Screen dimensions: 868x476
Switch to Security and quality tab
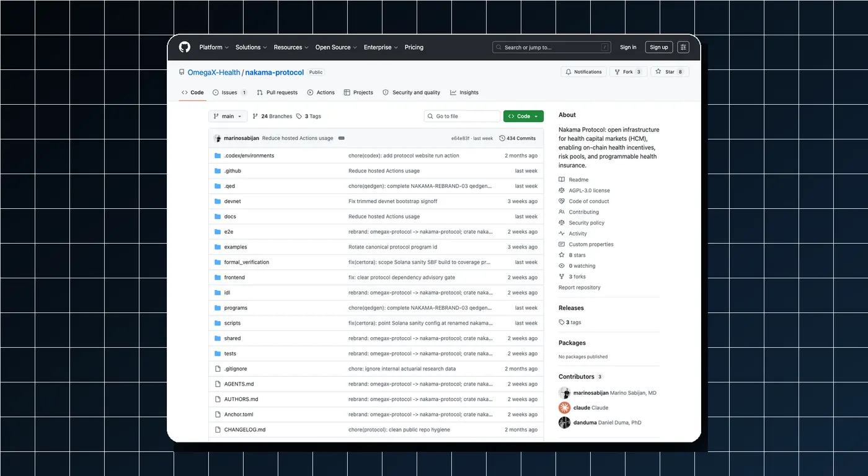(x=411, y=92)
